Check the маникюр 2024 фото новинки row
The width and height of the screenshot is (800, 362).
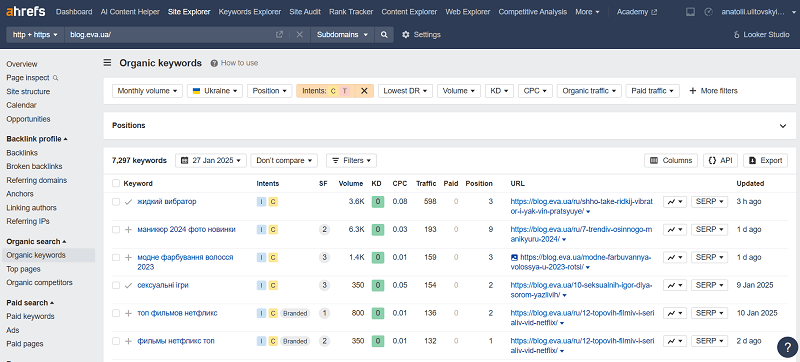pyautogui.click(x=116, y=229)
